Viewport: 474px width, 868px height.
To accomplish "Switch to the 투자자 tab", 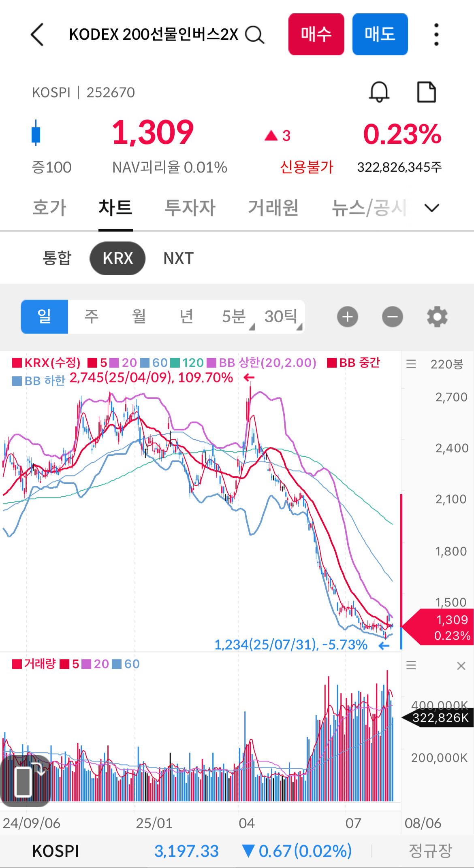I will (x=190, y=208).
